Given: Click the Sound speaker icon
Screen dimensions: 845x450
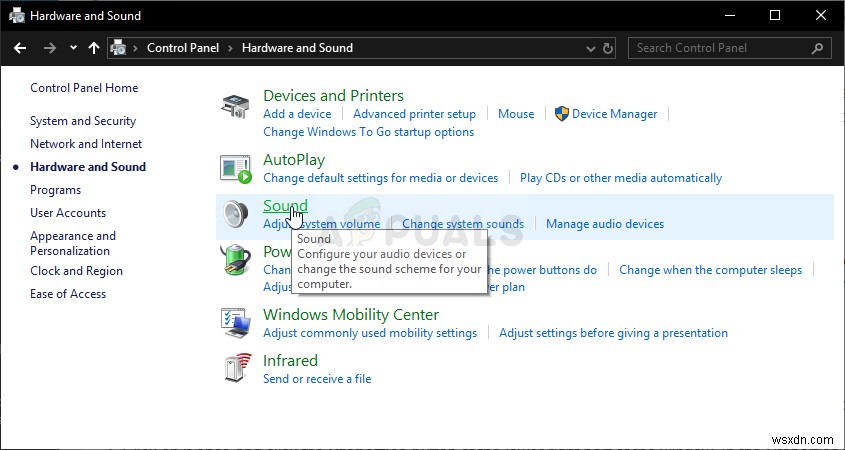Looking at the screenshot, I should click(235, 215).
